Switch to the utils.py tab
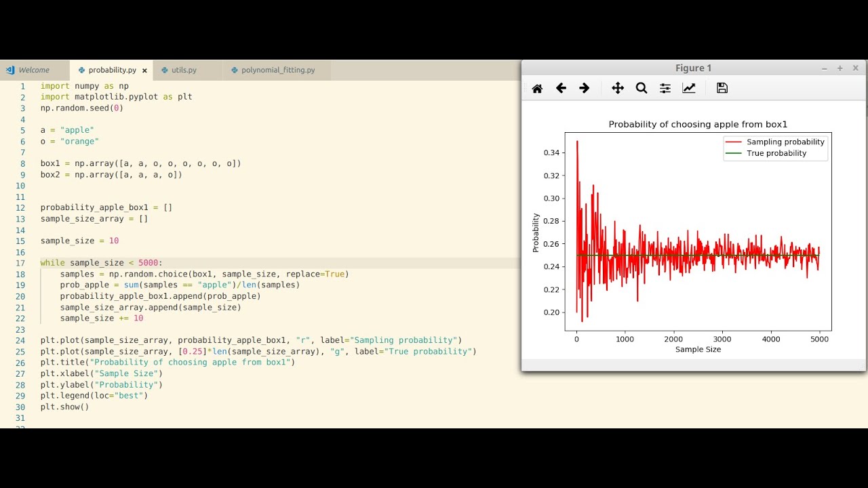 pos(184,70)
